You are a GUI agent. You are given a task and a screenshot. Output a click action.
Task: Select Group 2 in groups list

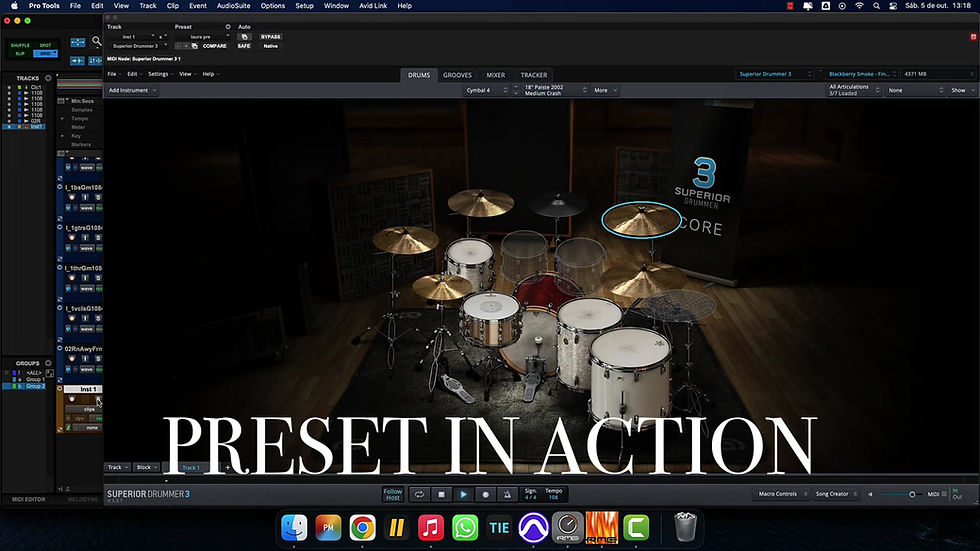[x=35, y=386]
